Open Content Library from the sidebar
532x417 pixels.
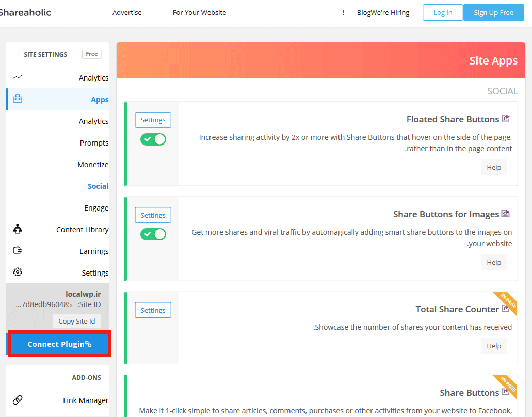tap(83, 230)
